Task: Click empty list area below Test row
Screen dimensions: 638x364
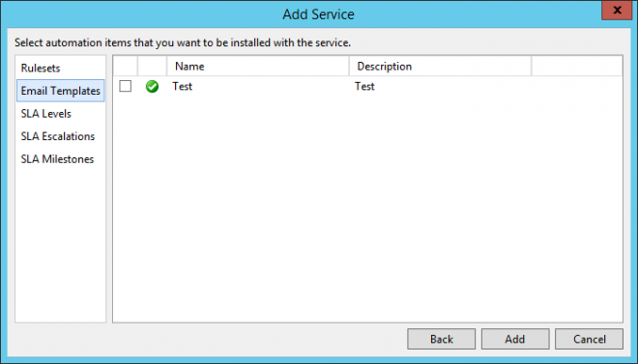Action: 367,210
